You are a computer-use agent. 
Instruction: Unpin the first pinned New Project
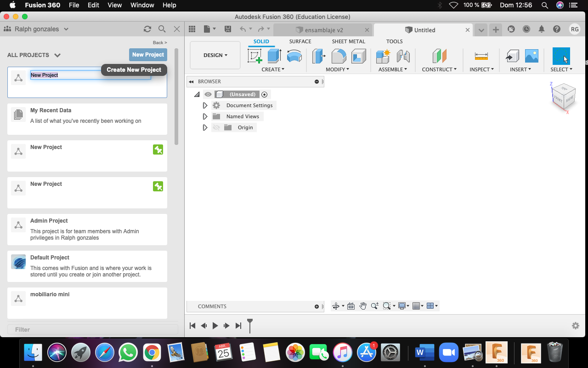[x=158, y=149]
